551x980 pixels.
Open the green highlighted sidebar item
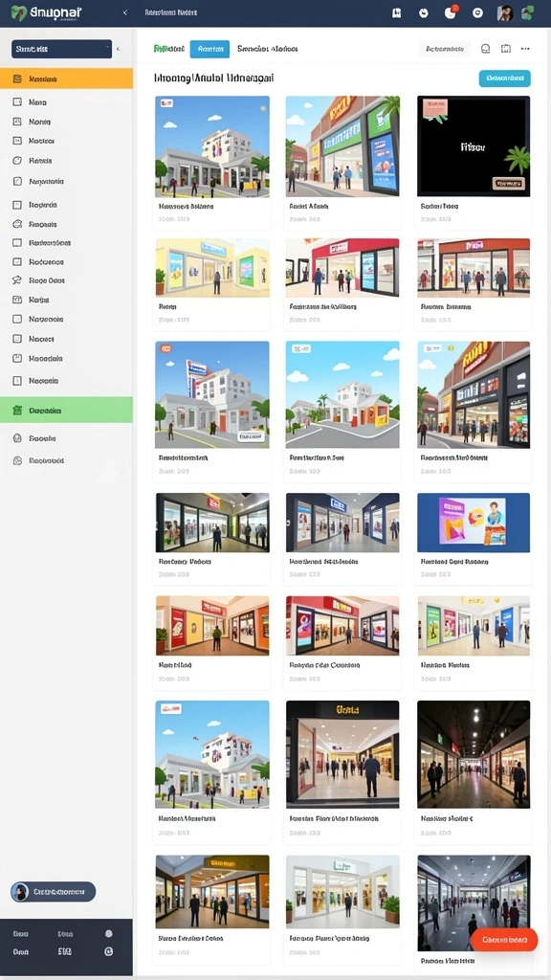point(66,411)
